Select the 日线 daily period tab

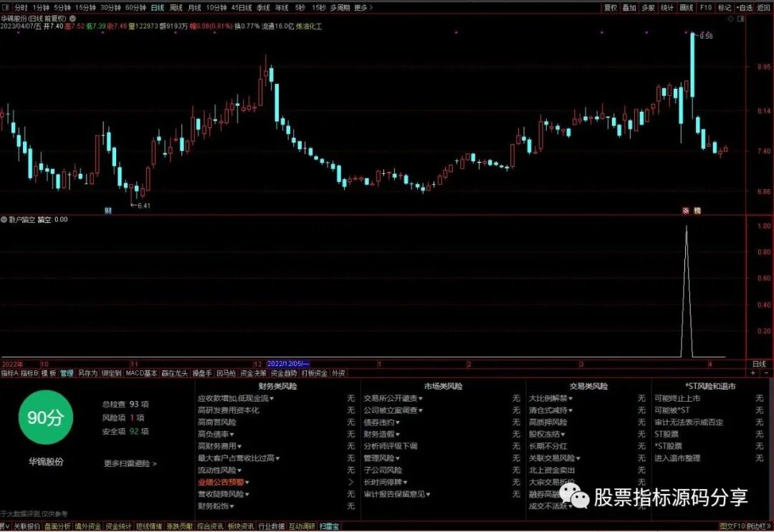pos(158,7)
